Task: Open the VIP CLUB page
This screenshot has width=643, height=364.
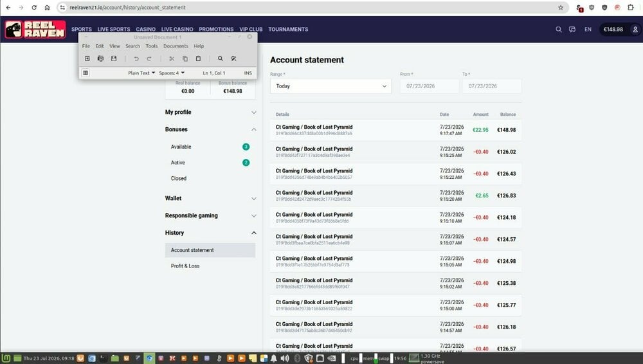Action: pyautogui.click(x=251, y=29)
